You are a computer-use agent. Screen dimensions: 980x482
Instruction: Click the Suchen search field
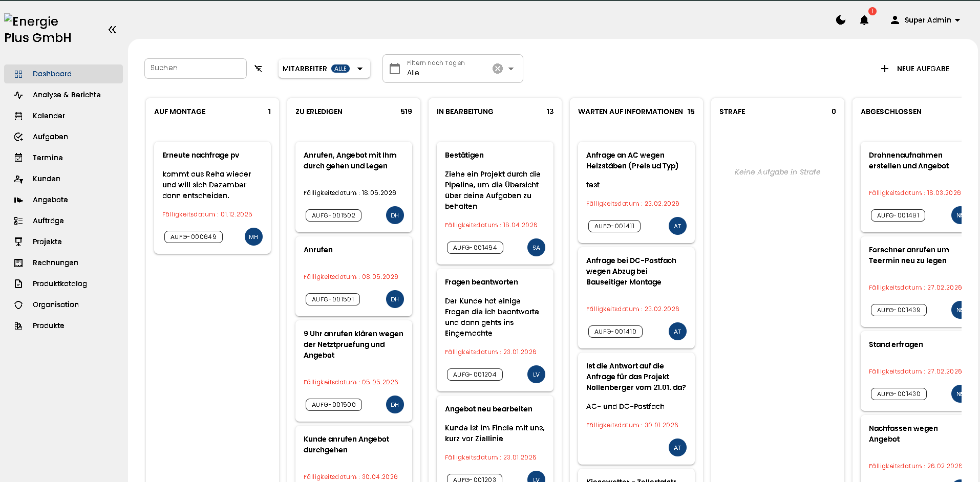coord(195,68)
